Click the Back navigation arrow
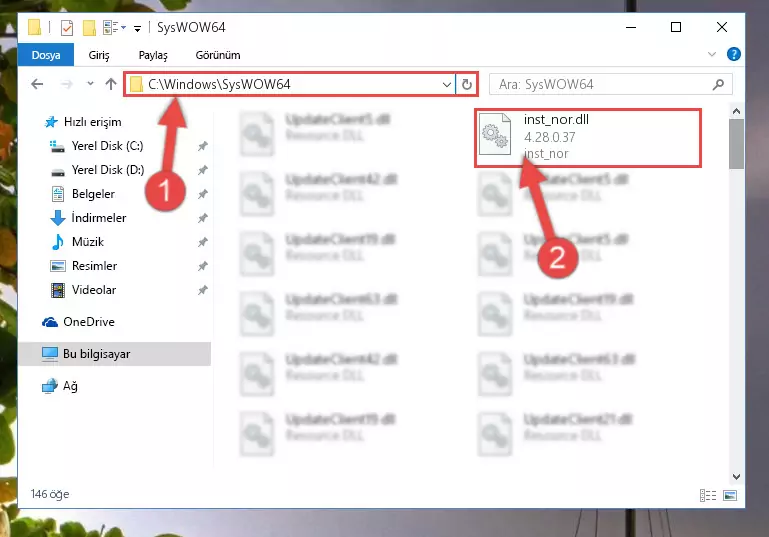The height and width of the screenshot is (537, 769). click(37, 84)
